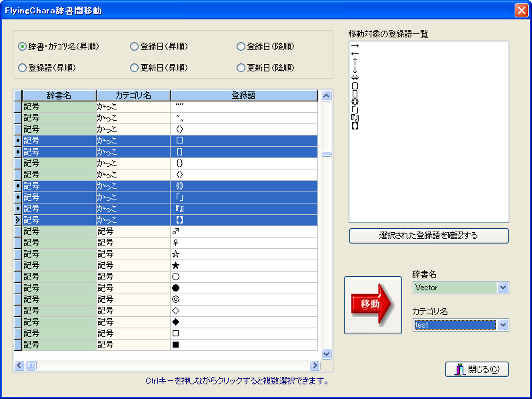Click the table's vertical scrollbar up arrow

point(327,96)
